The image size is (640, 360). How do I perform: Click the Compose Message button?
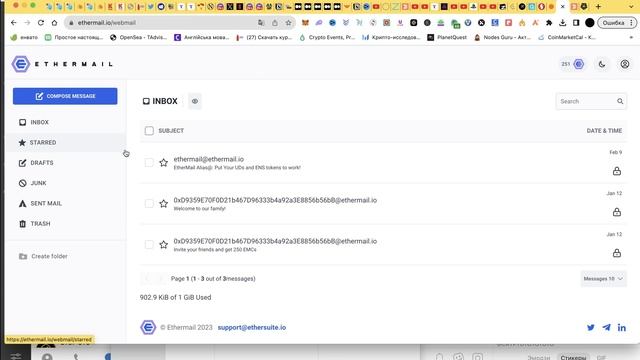[x=65, y=96]
